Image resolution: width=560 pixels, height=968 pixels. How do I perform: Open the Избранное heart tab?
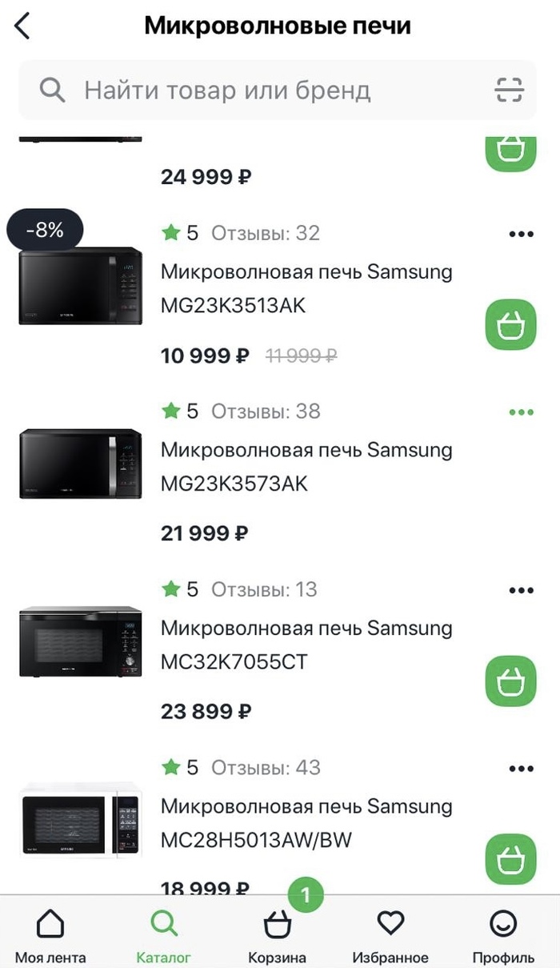click(x=390, y=933)
